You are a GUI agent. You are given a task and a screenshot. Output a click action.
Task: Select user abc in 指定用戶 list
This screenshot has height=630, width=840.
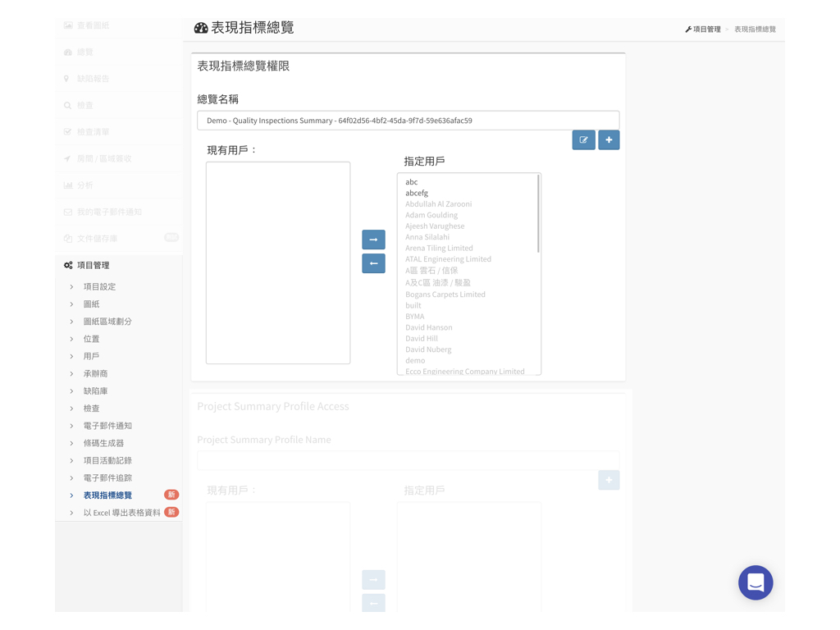click(412, 182)
